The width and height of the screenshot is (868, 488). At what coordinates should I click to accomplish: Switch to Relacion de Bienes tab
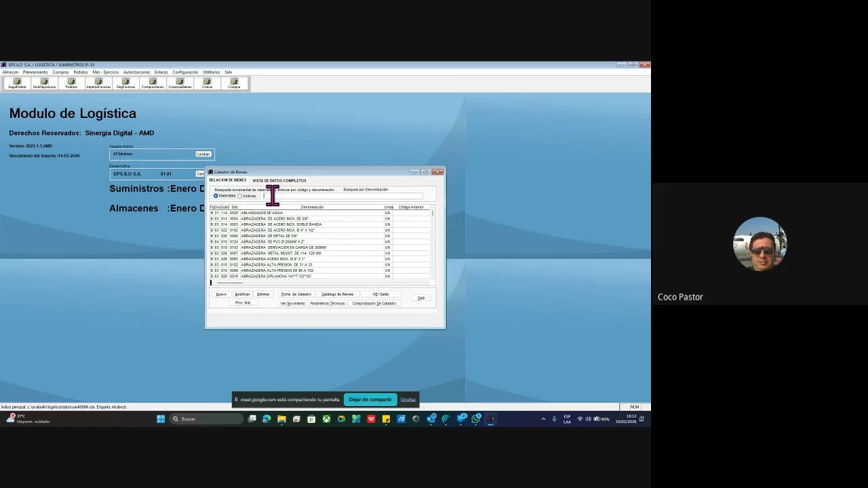228,180
